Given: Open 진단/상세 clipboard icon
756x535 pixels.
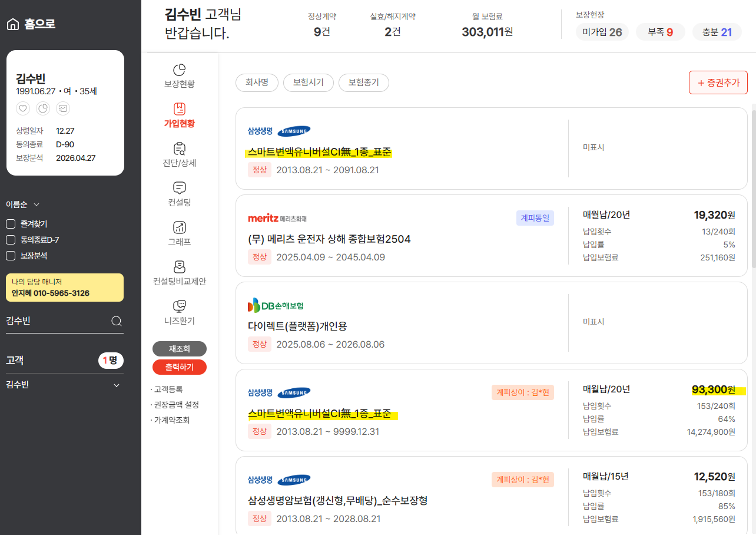Looking at the screenshot, I should (179, 149).
